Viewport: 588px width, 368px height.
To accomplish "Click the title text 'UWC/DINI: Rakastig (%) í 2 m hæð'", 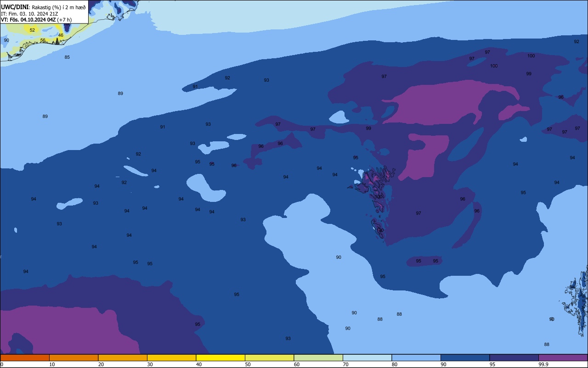I will click(x=43, y=7).
